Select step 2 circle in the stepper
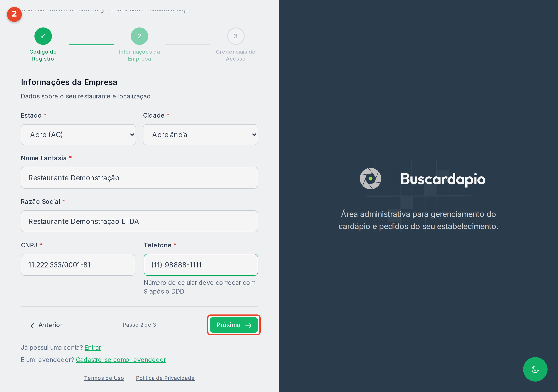The width and height of the screenshot is (558, 392). (139, 36)
